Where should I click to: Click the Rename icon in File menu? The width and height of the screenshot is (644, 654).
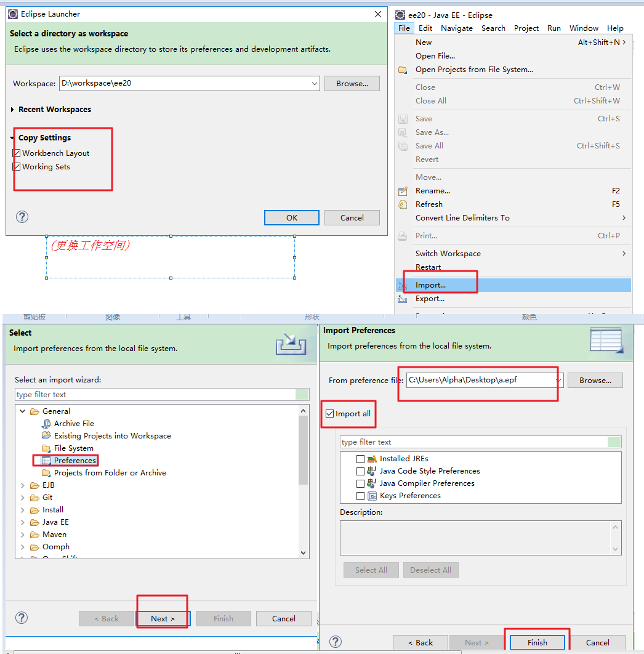[403, 191]
